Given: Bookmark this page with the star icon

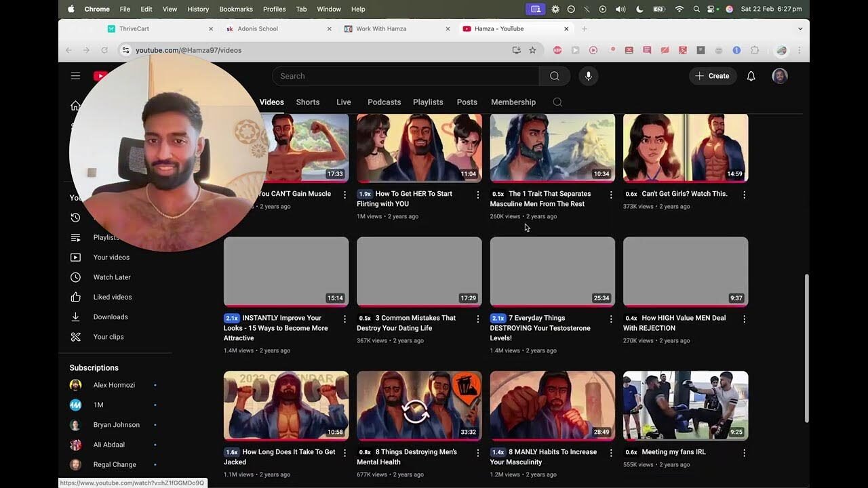Looking at the screenshot, I should [x=532, y=50].
